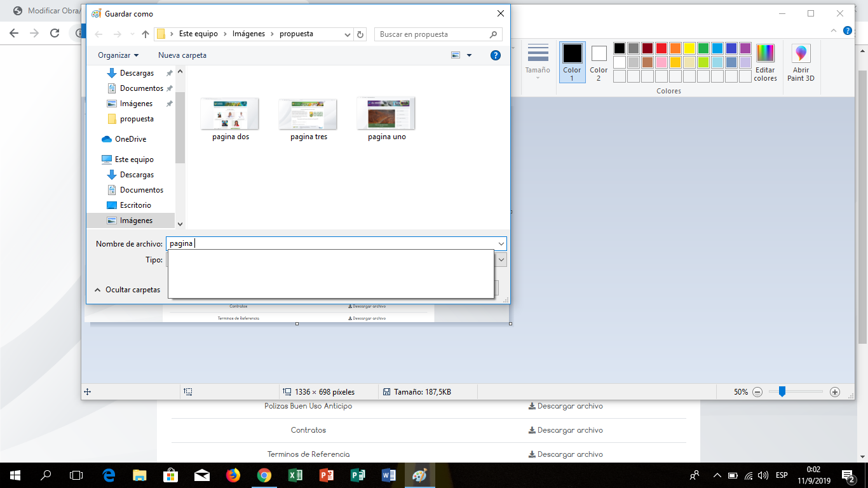Zoom out with the minus button

(757, 392)
